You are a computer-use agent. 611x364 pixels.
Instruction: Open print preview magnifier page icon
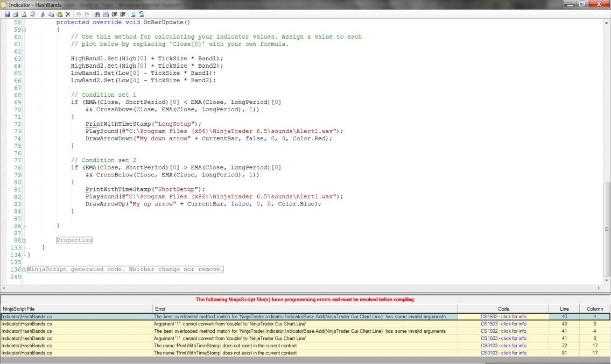[24, 14]
